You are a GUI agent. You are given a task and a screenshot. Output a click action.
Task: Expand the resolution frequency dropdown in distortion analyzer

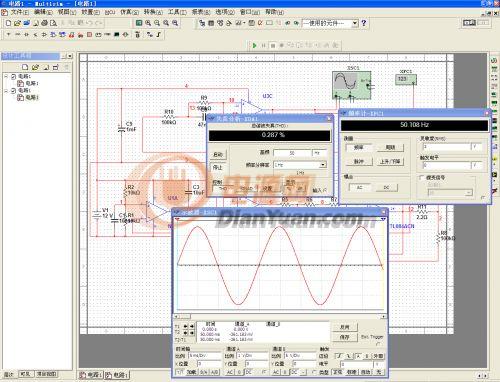click(323, 165)
